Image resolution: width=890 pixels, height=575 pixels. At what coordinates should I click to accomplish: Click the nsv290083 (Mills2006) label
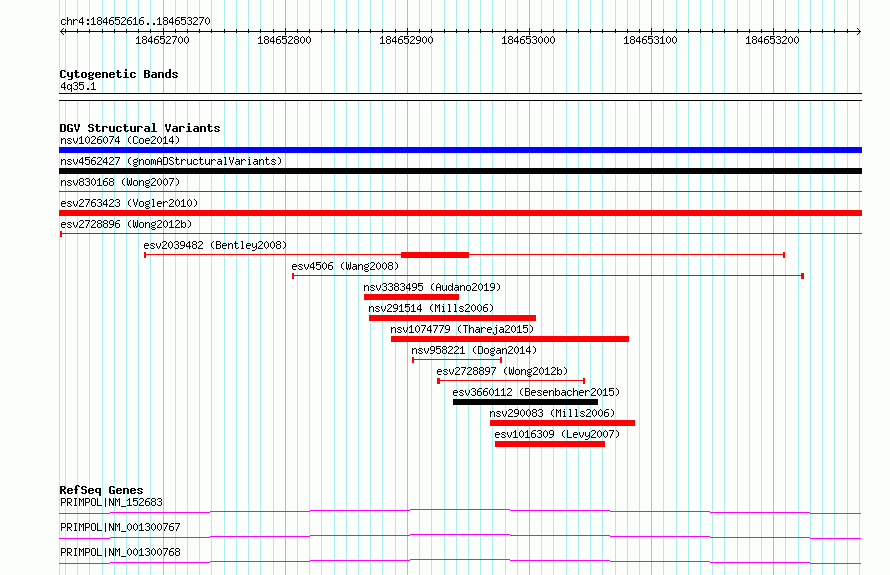pyautogui.click(x=552, y=413)
